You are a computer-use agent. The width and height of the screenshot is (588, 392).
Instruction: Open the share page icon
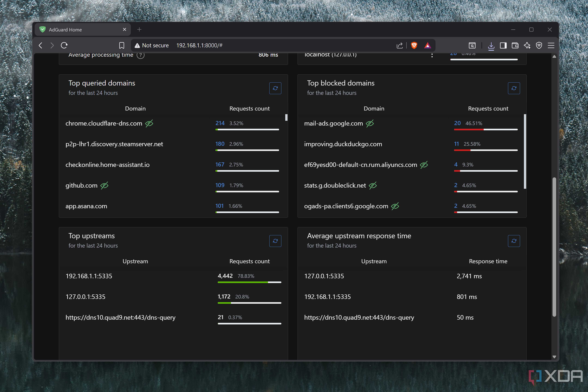[399, 45]
